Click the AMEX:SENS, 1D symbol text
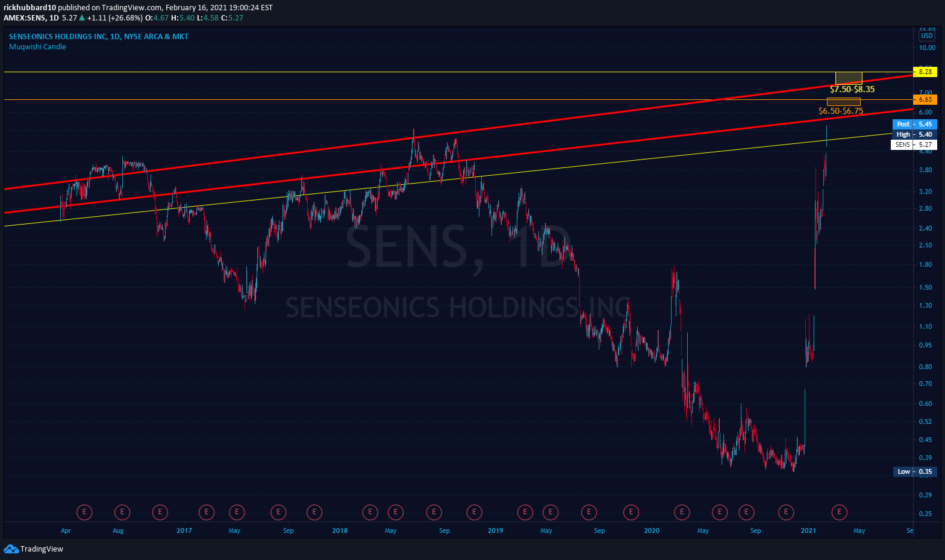The height and width of the screenshot is (560, 945). tap(31, 17)
